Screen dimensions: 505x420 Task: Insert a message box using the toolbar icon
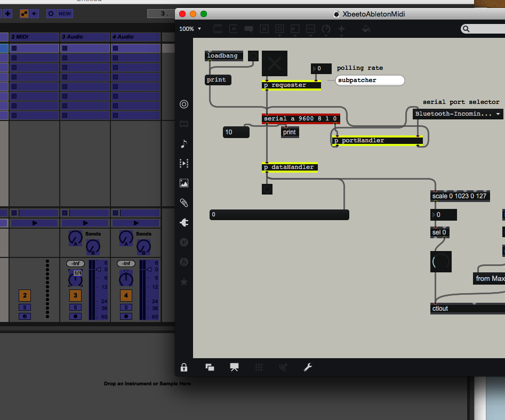233,29
